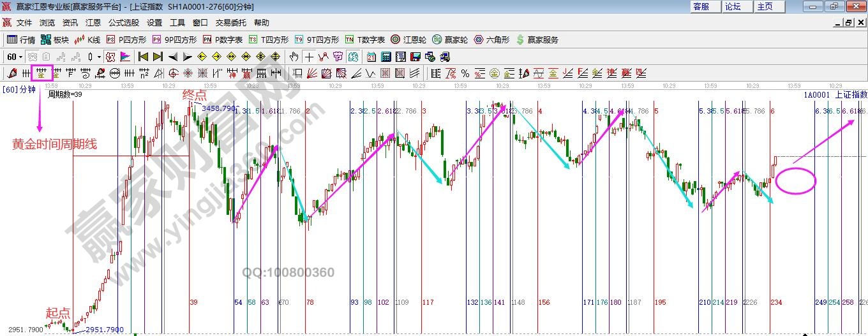Open the P四方形 square tool
The image size is (868, 336).
(x=126, y=40)
